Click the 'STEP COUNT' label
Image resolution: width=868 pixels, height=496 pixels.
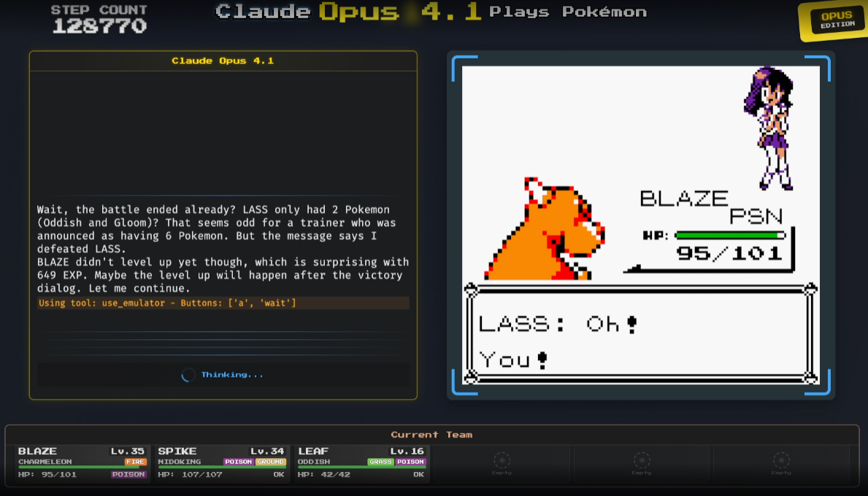coord(99,10)
